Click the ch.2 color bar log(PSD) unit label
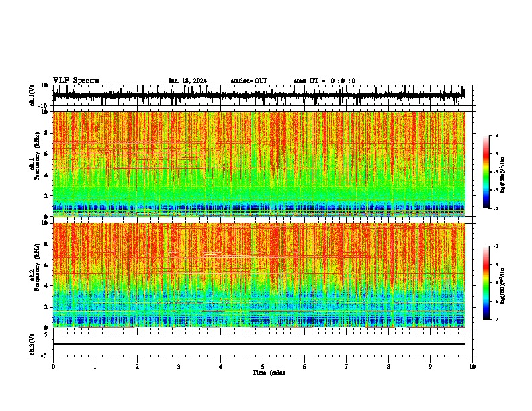The image size is (532, 411). coord(503,285)
